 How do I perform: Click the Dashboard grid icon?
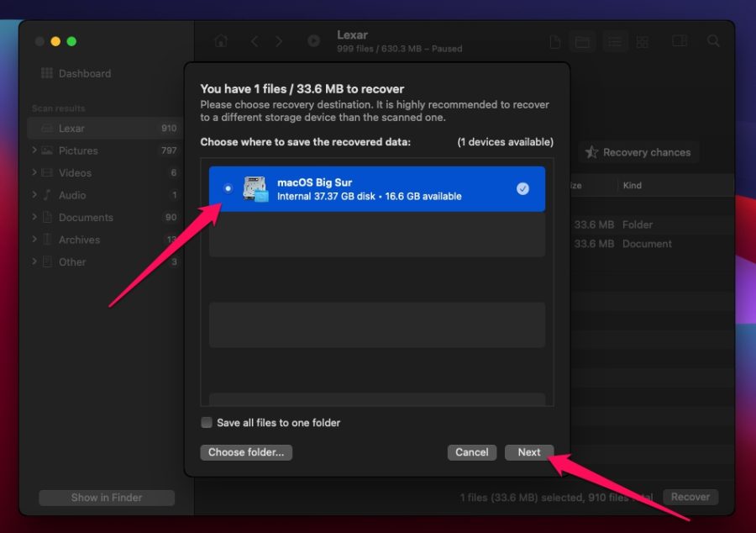point(47,73)
